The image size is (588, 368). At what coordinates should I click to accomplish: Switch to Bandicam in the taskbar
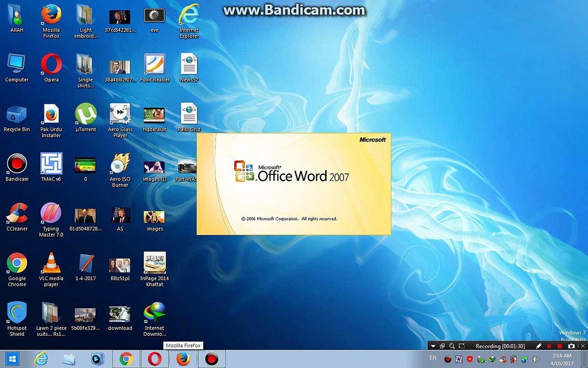[211, 359]
